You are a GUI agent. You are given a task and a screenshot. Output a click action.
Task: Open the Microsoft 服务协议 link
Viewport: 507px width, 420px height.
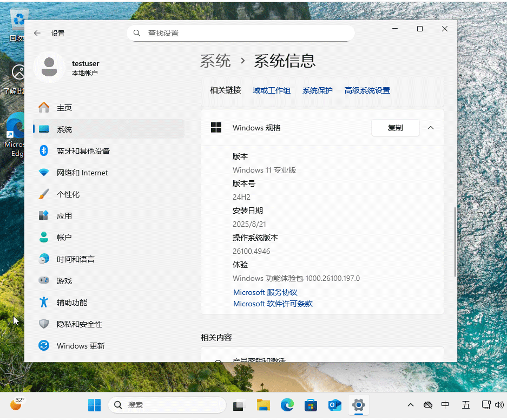pyautogui.click(x=265, y=292)
